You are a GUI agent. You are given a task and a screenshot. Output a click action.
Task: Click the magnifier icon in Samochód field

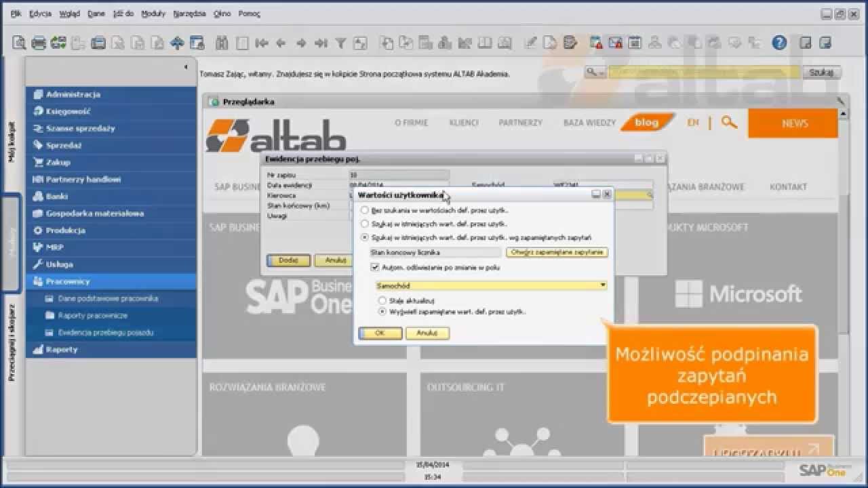[x=649, y=195]
